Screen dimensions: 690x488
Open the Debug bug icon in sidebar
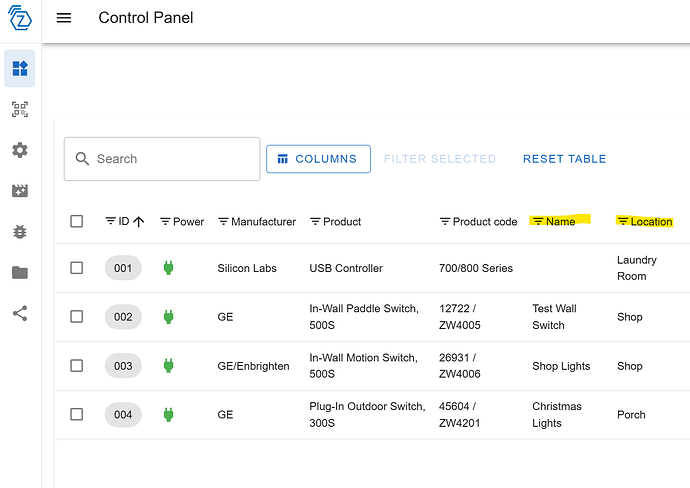[x=20, y=232]
